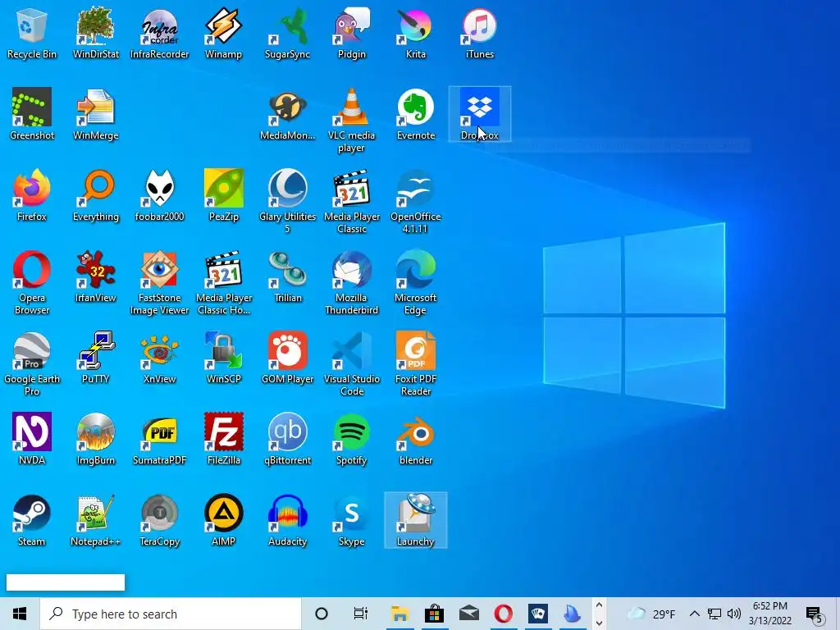
Task: Select the PuTTY desktop icon
Action: pos(96,358)
